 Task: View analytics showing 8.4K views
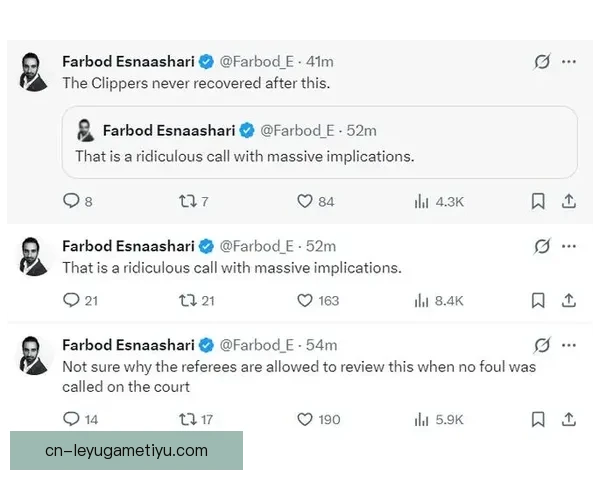coord(422,300)
